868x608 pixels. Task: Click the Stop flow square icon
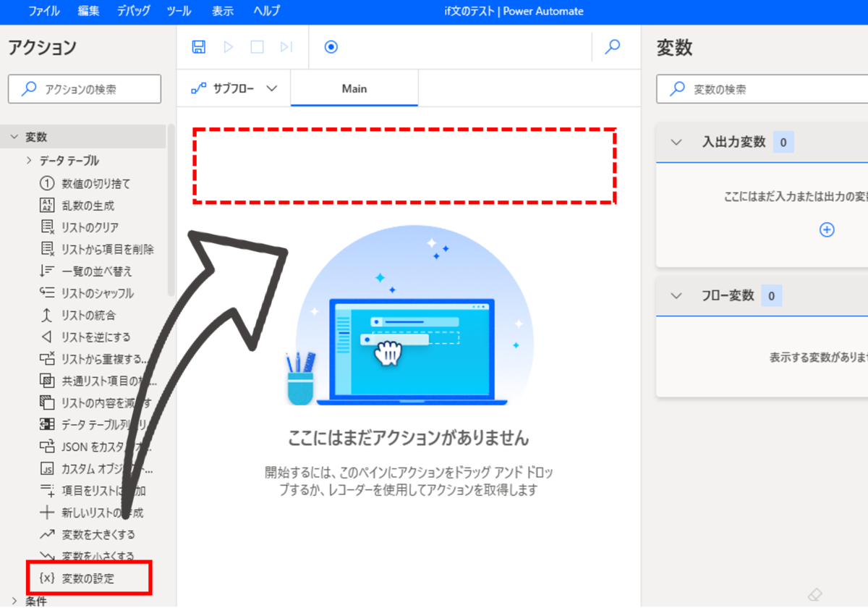(257, 47)
